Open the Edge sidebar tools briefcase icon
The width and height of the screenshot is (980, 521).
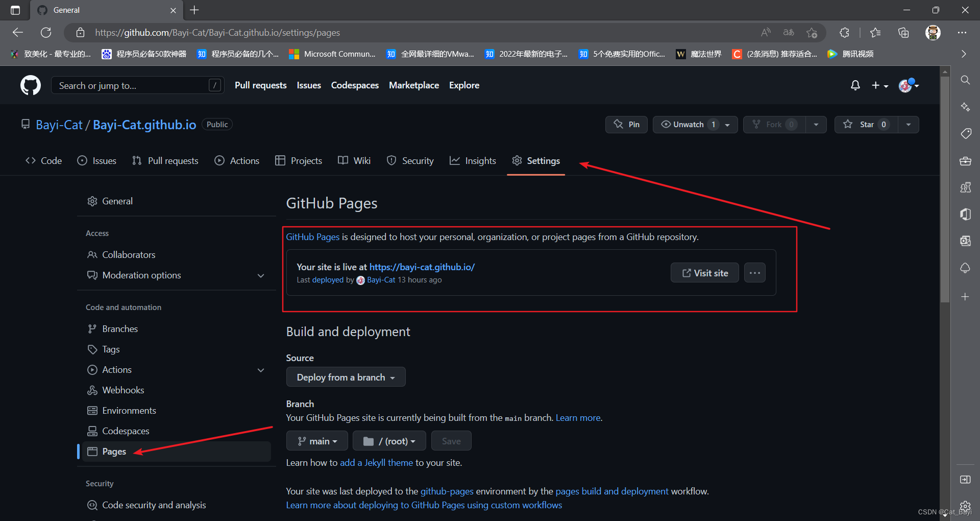[965, 161]
